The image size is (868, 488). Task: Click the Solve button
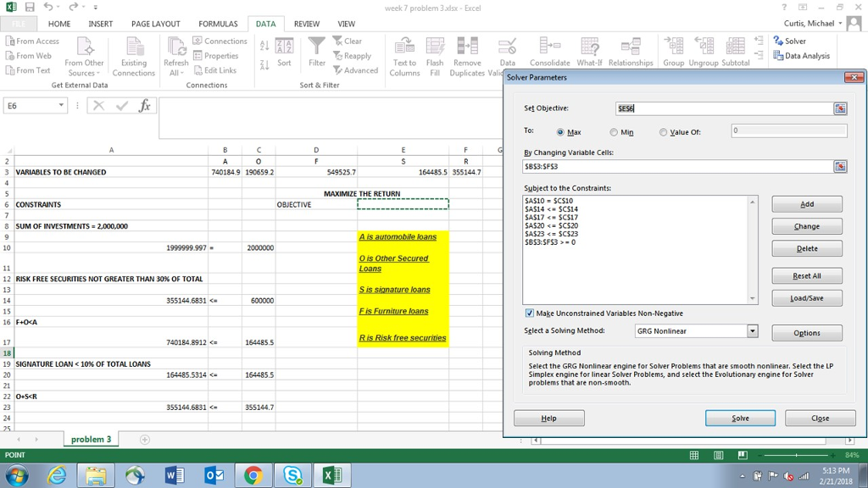pos(740,419)
